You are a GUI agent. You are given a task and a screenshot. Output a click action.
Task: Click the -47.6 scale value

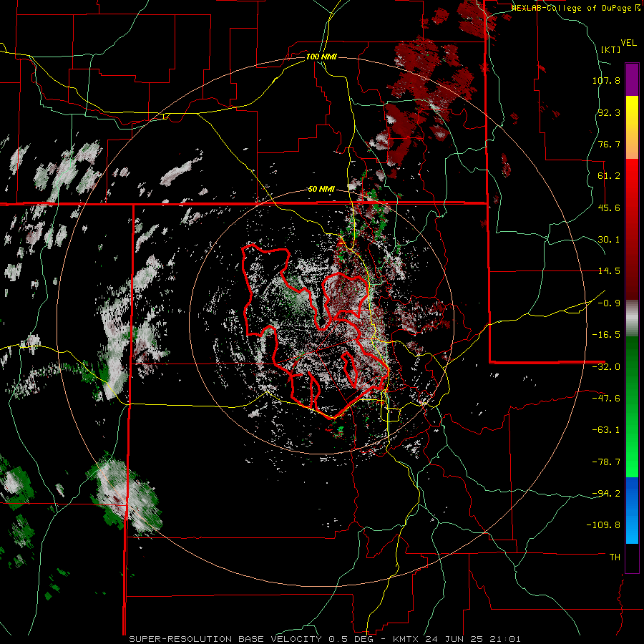606,399
